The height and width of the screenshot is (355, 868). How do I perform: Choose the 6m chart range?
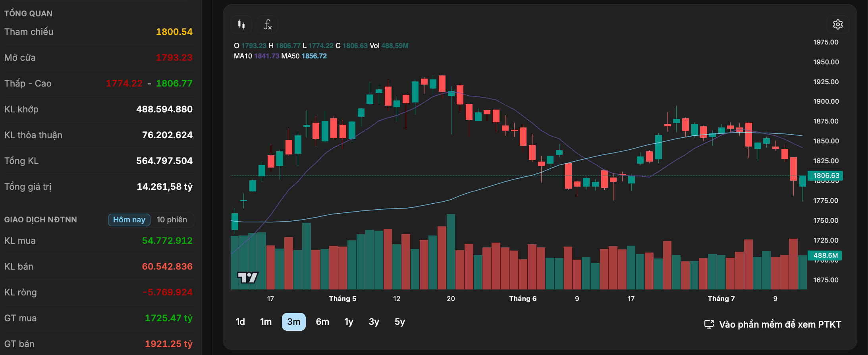(x=322, y=322)
